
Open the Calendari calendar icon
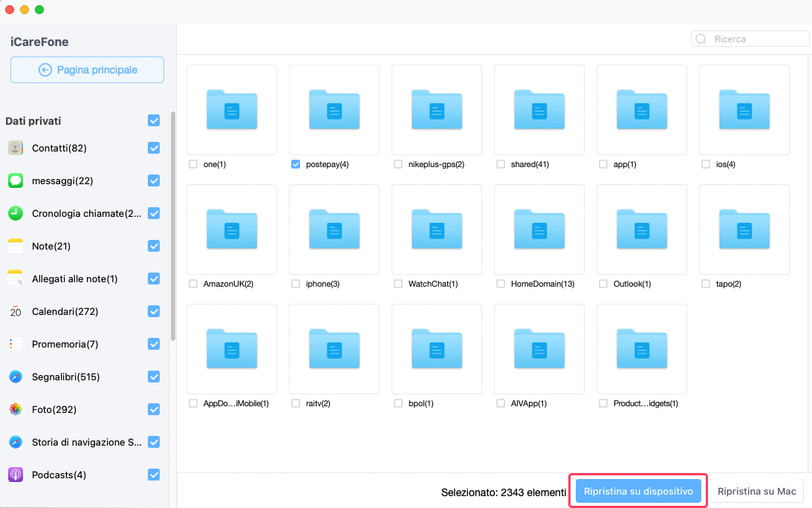point(16,311)
